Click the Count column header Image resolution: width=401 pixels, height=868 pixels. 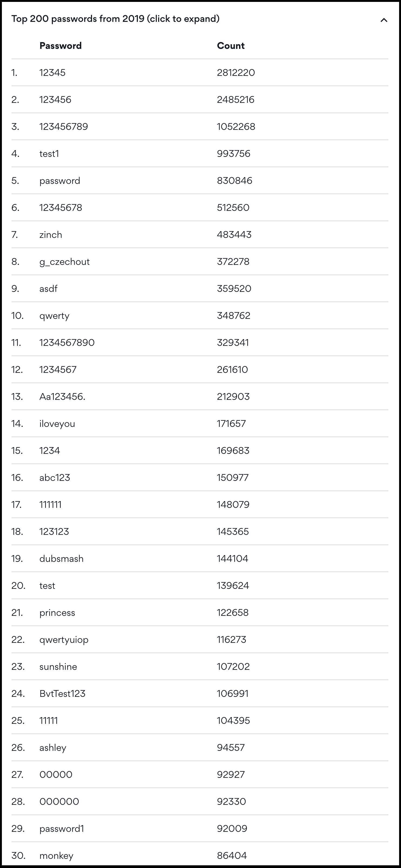coord(231,46)
